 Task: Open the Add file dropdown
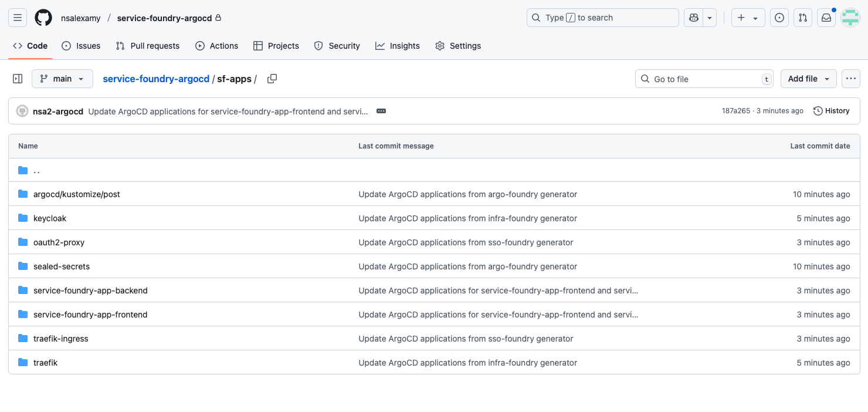(809, 79)
